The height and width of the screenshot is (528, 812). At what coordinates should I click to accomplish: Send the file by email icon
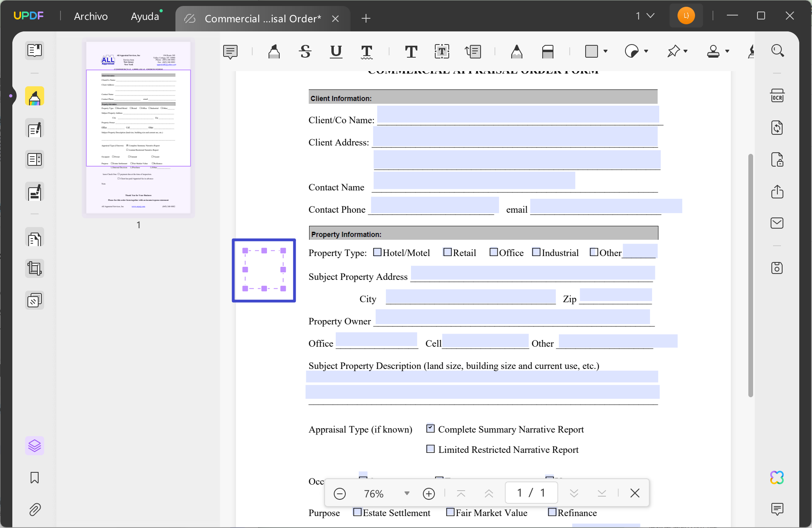coord(777,223)
